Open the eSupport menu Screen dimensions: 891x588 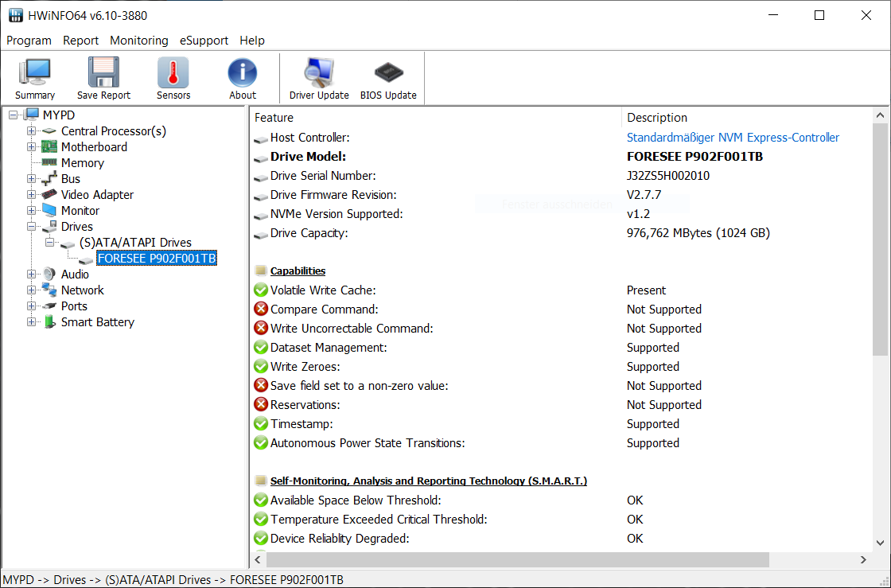[x=204, y=41]
